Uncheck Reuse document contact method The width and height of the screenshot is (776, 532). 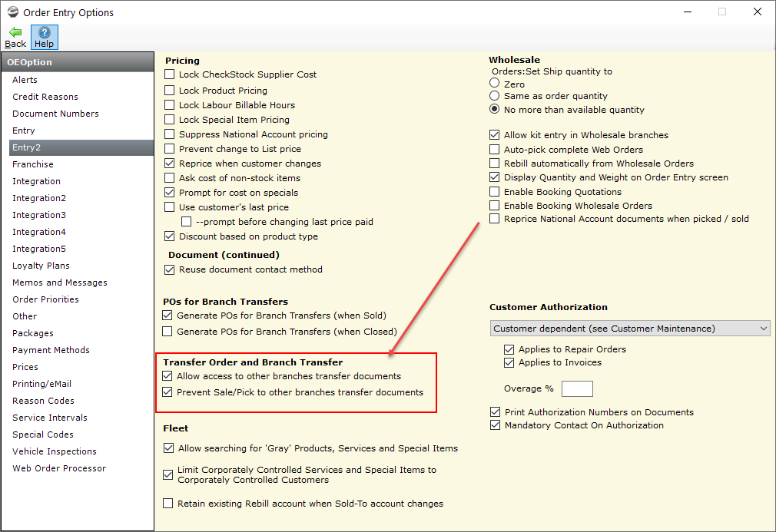coord(169,269)
